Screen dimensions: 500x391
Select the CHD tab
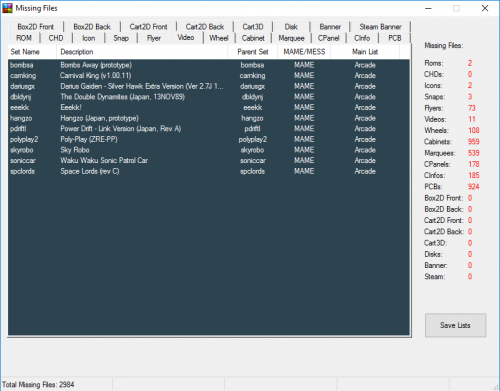(56, 38)
